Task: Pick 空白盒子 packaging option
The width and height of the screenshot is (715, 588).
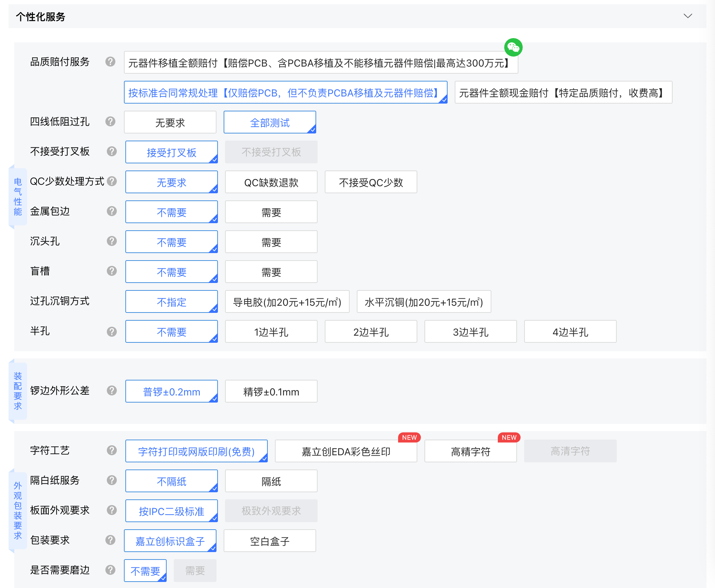Action: tap(270, 541)
